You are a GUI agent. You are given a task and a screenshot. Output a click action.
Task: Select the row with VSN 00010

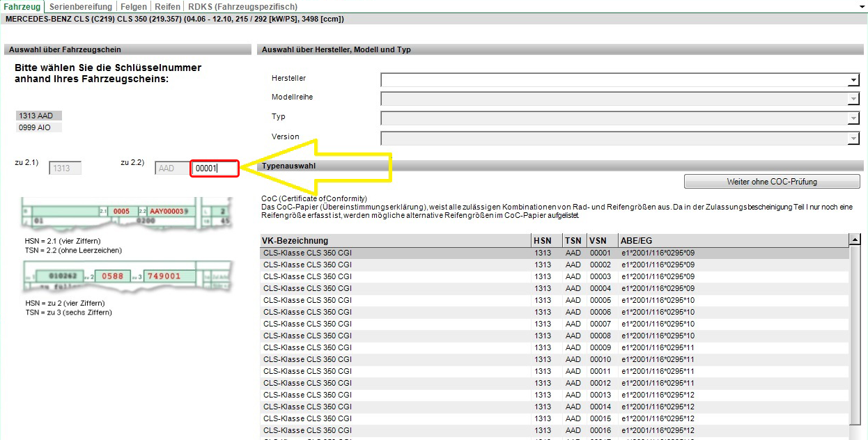point(555,359)
